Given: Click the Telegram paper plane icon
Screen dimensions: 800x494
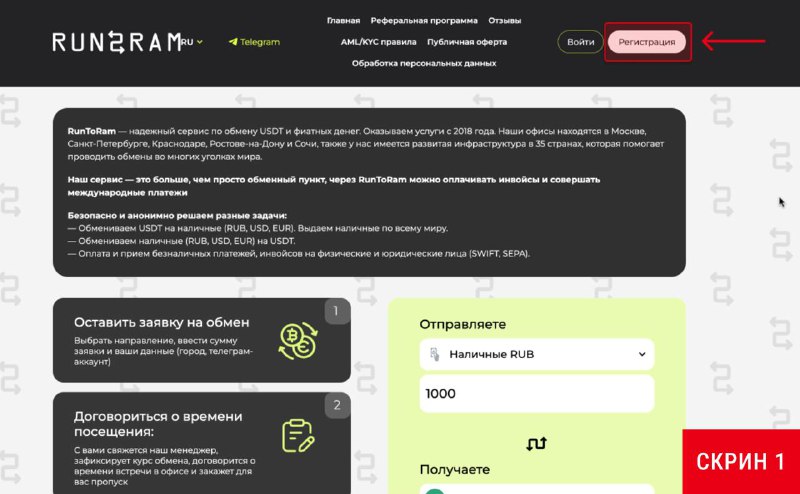Looking at the screenshot, I should [233, 42].
